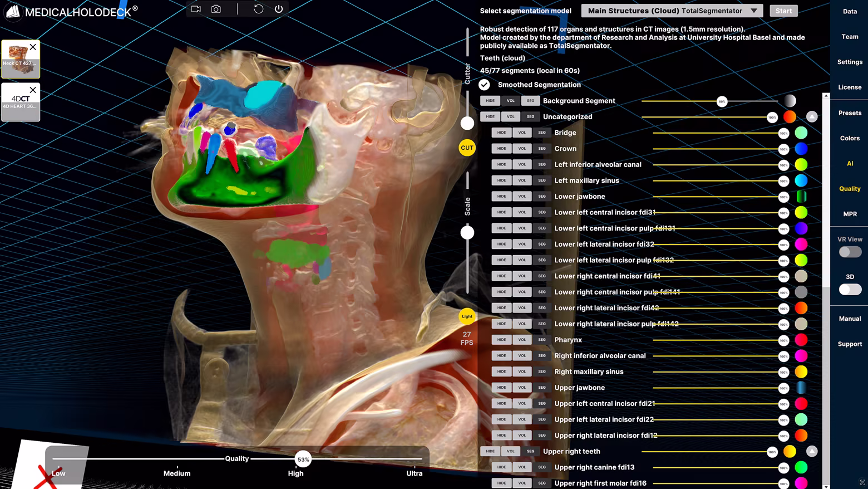
Task: Toggle the 3D switch
Action: point(850,290)
